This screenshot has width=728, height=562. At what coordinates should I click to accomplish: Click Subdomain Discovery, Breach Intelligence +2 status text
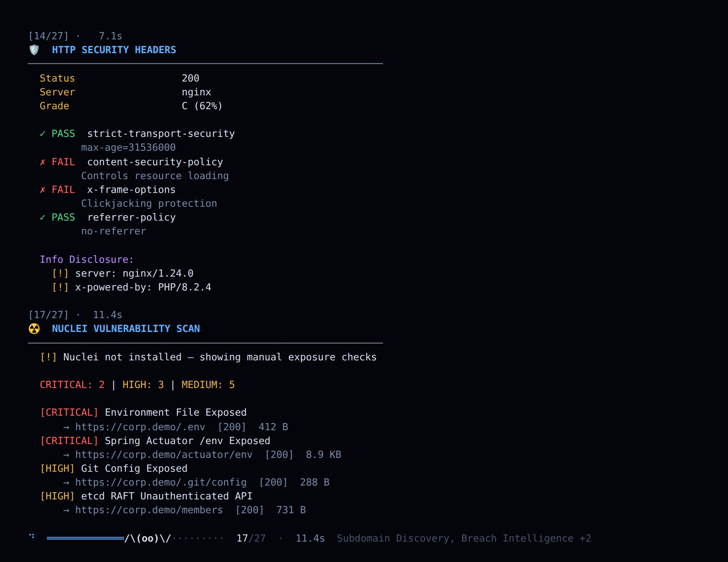click(x=464, y=538)
